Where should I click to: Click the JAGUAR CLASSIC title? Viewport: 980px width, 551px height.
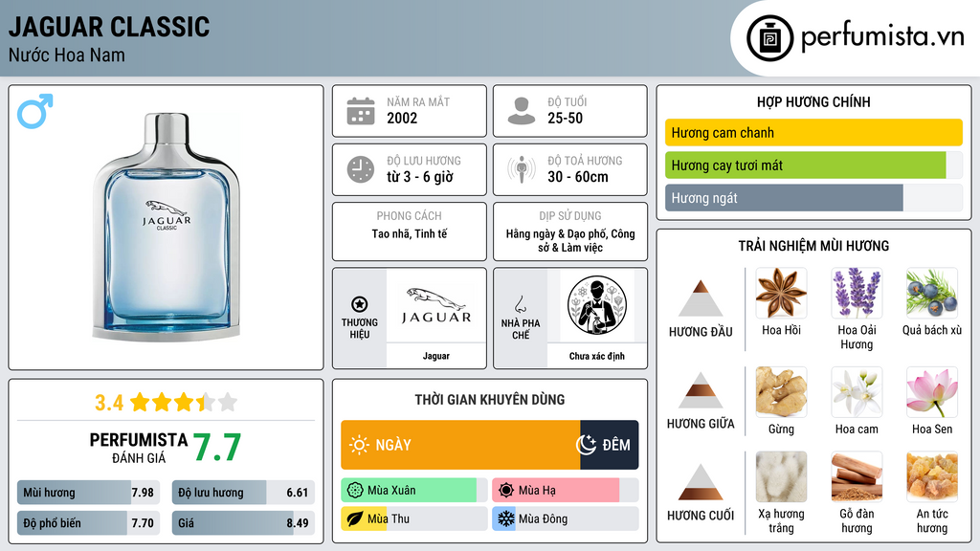109,27
